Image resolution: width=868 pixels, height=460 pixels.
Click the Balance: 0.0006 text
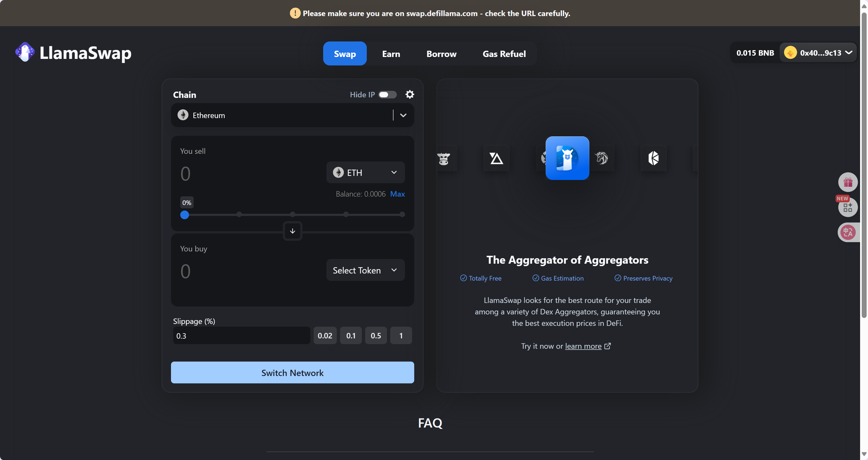[361, 194]
